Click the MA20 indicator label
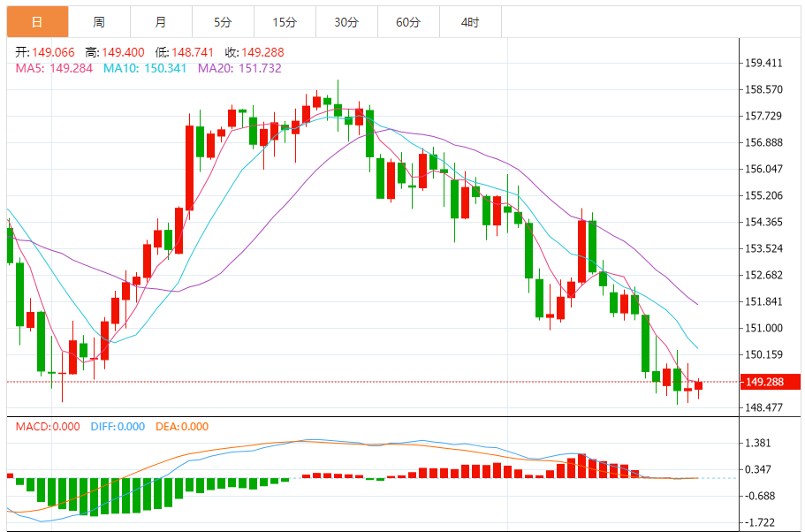 239,68
